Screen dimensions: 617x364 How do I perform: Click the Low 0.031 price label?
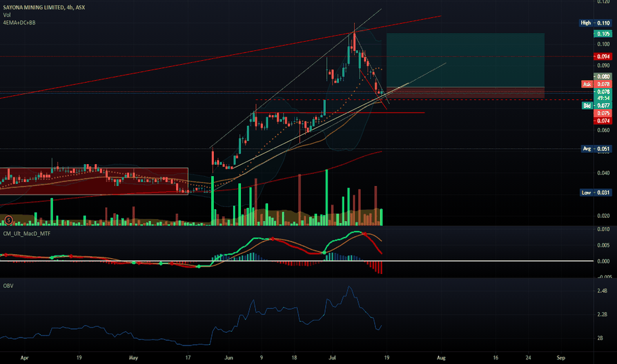(x=596, y=193)
